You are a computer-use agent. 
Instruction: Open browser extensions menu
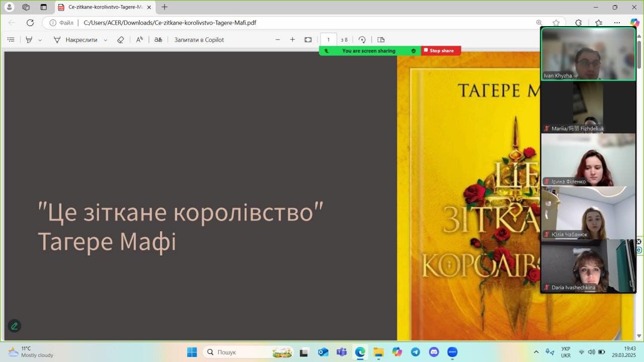click(x=579, y=23)
